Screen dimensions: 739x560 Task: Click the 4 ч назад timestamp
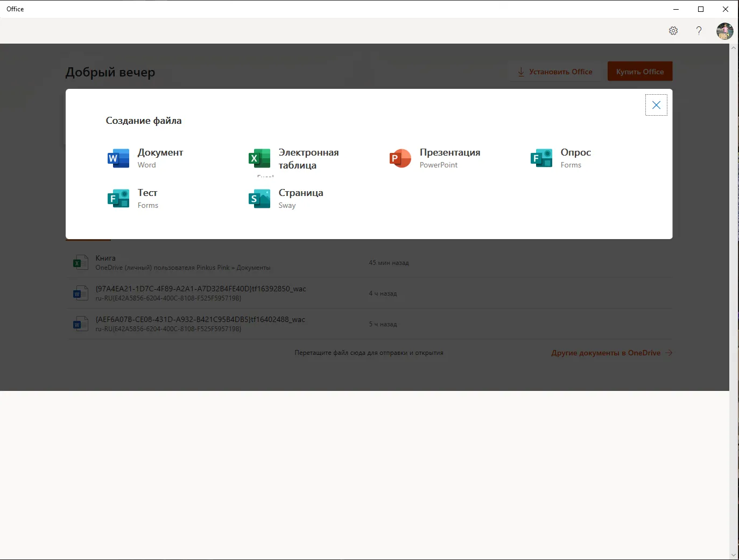pos(383,293)
